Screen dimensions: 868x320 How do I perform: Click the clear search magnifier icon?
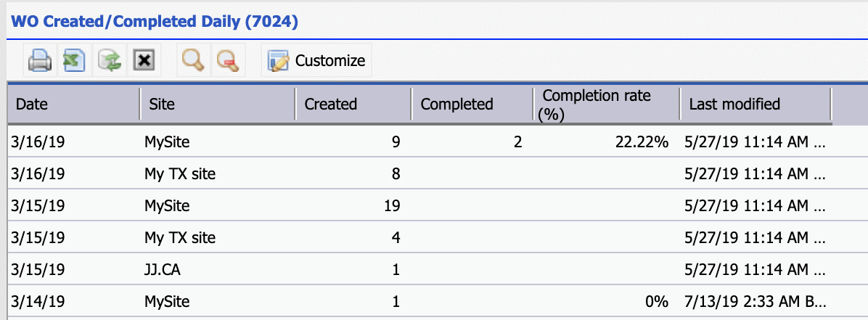228,61
